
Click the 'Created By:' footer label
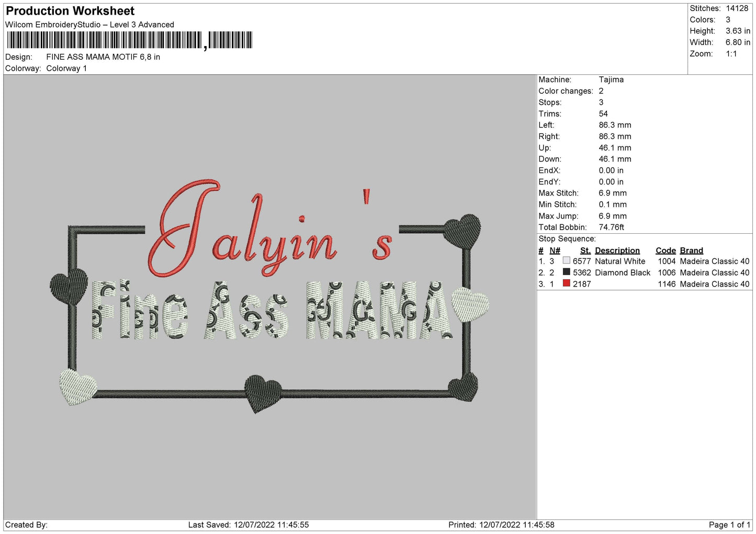click(26, 525)
